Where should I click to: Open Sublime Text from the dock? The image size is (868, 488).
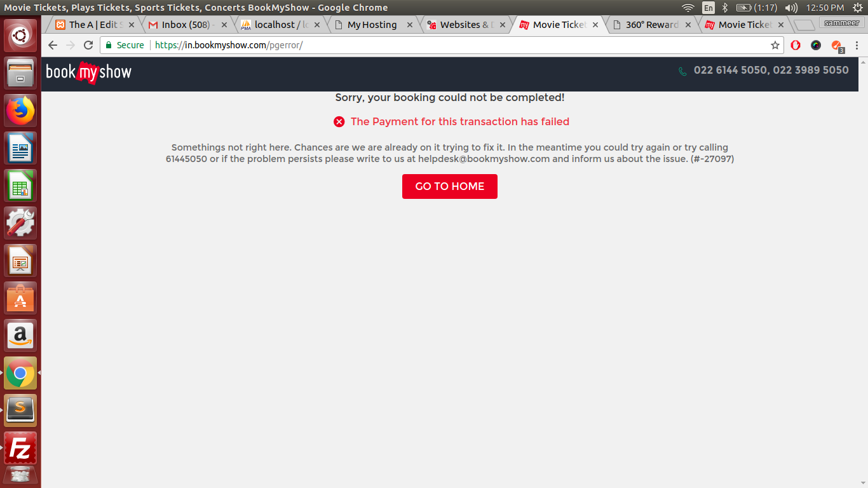(x=20, y=410)
